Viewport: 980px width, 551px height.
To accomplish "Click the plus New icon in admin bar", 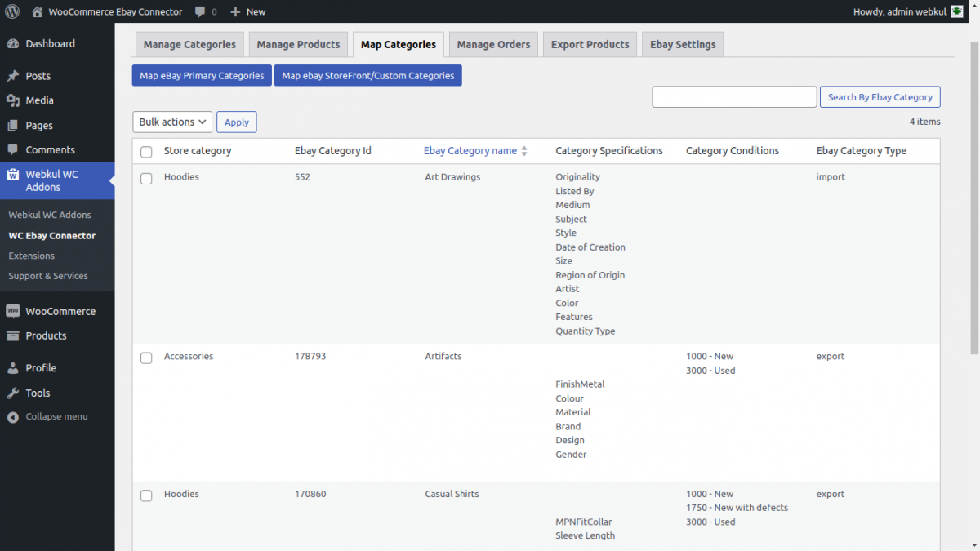I will click(x=235, y=11).
